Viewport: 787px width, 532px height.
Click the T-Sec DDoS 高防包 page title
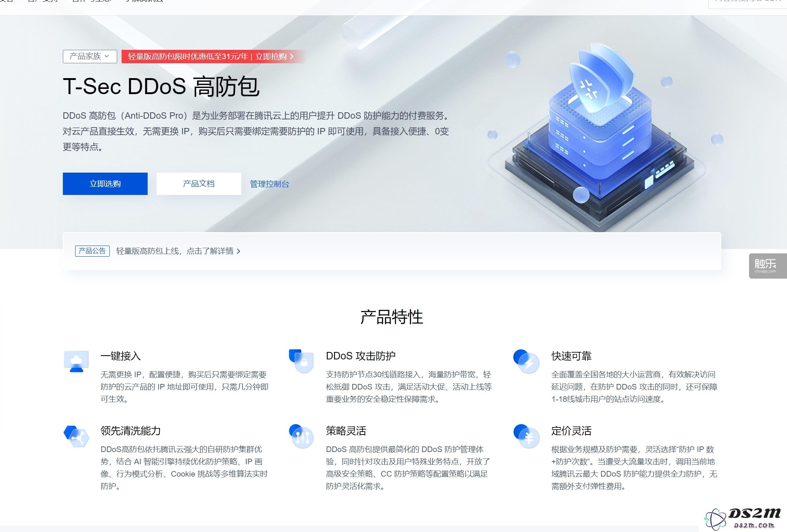pyautogui.click(x=161, y=86)
